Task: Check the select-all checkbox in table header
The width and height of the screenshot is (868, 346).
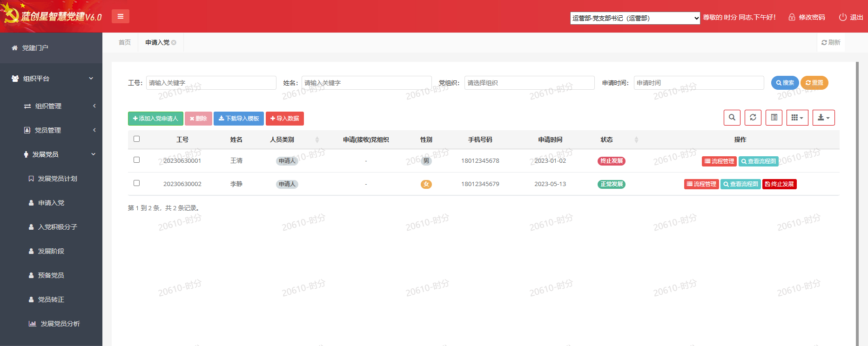Action: click(x=136, y=139)
